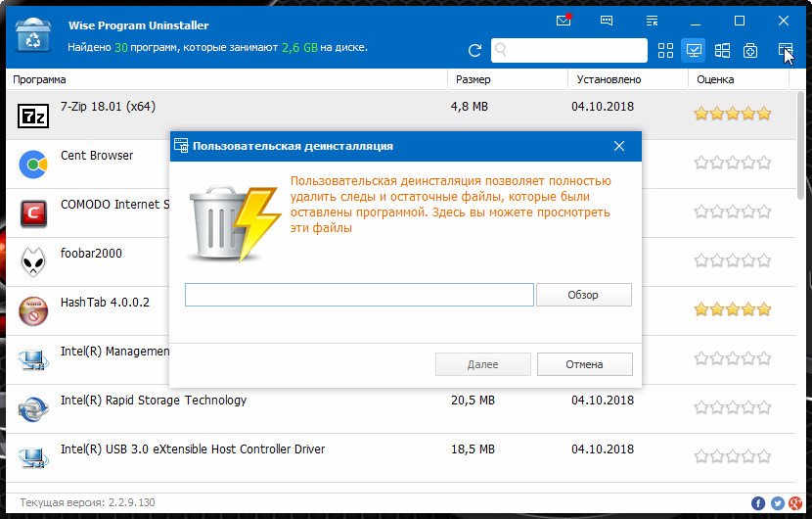Open the mail notification envelope icon
812x519 pixels.
pyautogui.click(x=563, y=21)
